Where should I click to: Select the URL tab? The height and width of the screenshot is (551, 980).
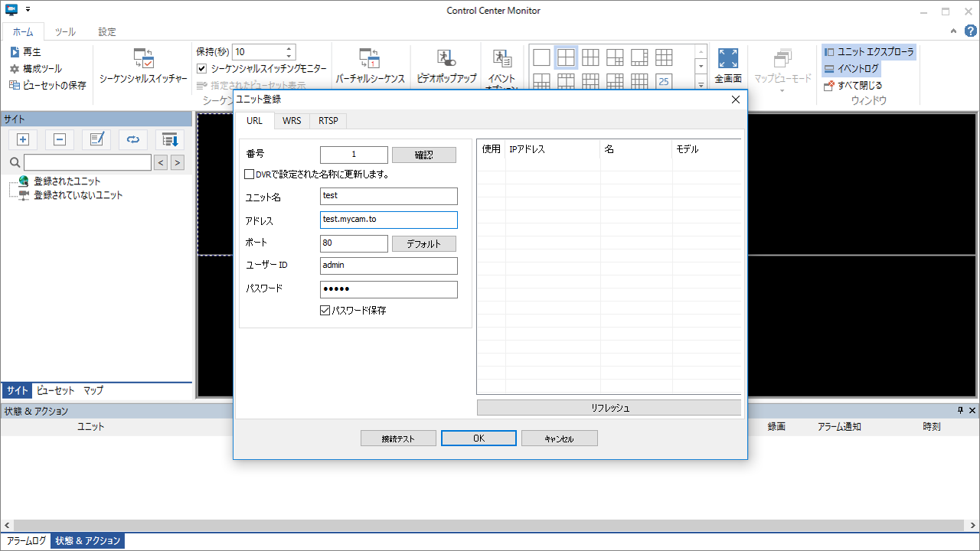tap(255, 121)
